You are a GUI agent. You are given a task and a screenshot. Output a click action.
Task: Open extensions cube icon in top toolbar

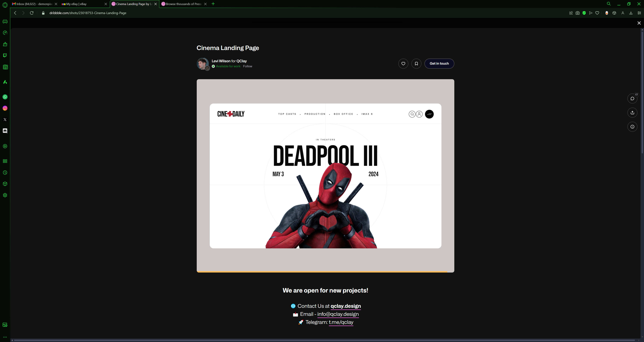coord(614,13)
